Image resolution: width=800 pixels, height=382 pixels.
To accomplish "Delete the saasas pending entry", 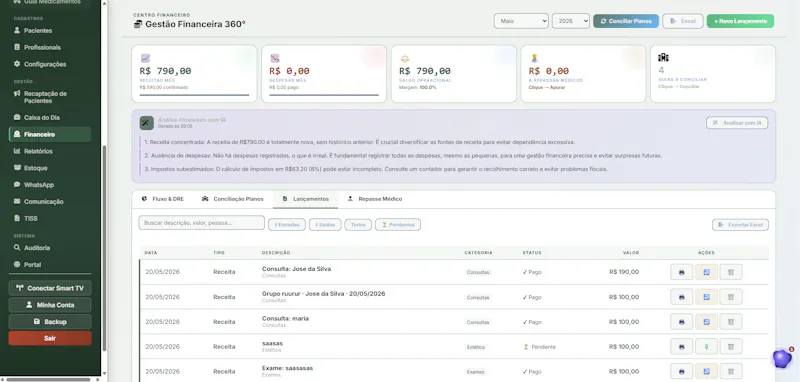I will pyautogui.click(x=731, y=347).
